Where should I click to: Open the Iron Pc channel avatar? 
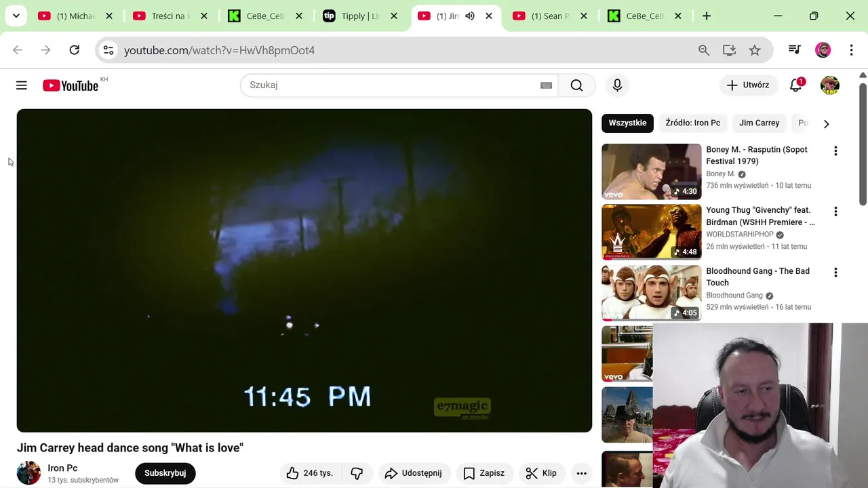pyautogui.click(x=28, y=473)
